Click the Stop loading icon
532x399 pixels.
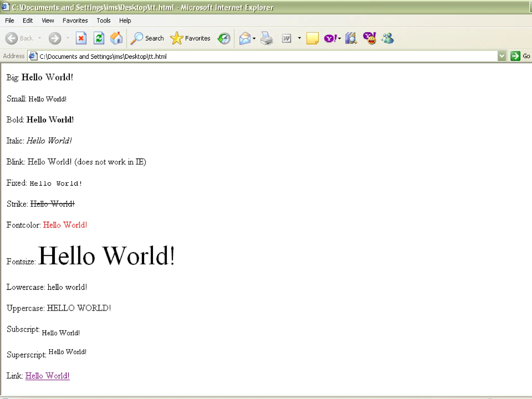(x=81, y=38)
